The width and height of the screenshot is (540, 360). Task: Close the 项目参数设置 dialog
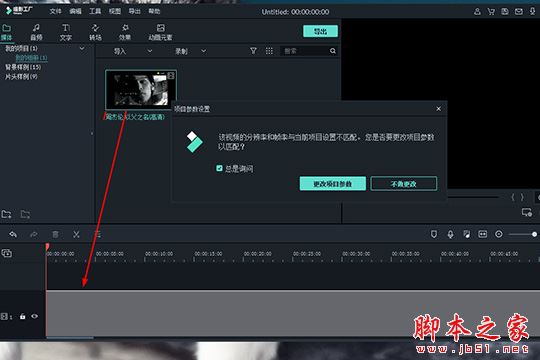click(x=438, y=109)
